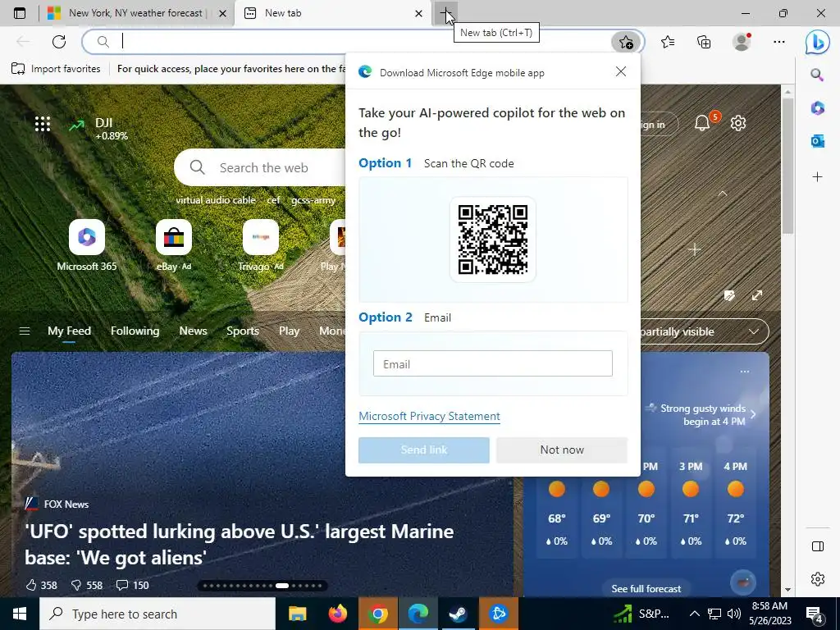The width and height of the screenshot is (840, 630).
Task: Open Outlook icon in sidebar
Action: (x=817, y=141)
